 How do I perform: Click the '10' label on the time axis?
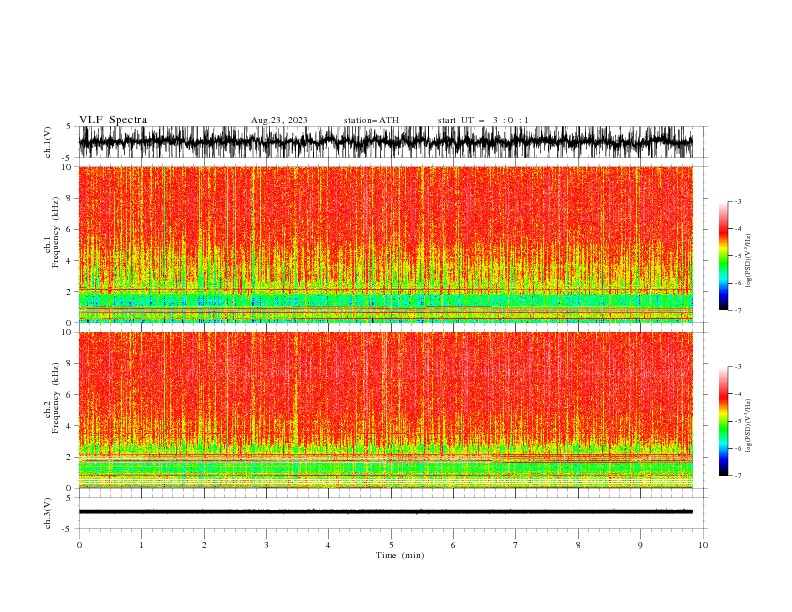[x=703, y=545]
